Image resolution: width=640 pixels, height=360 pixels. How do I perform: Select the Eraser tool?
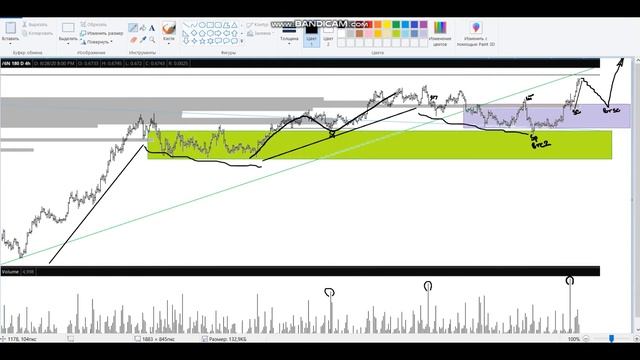tap(133, 40)
